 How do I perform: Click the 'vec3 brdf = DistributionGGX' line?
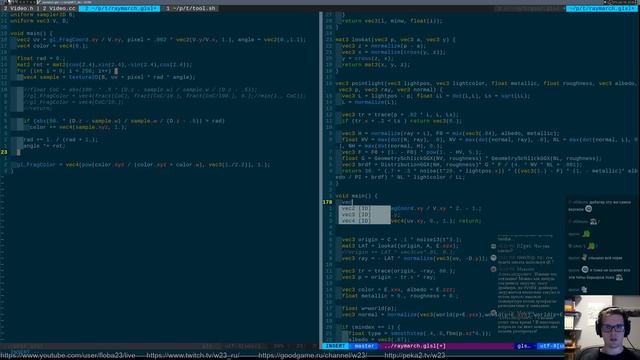pyautogui.click(x=462, y=165)
